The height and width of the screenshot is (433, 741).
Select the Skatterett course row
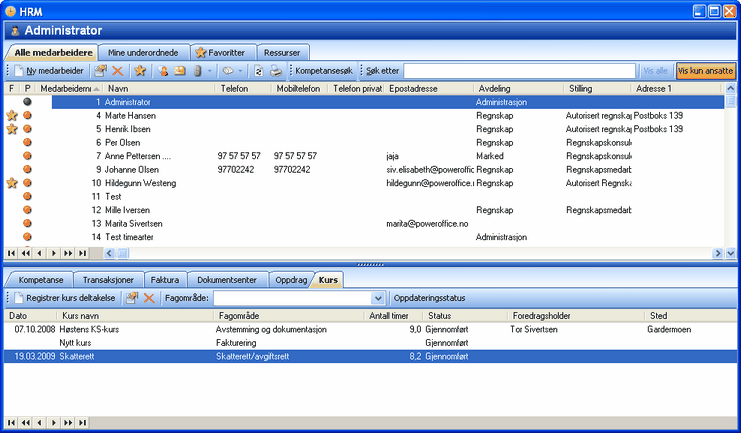click(370, 356)
